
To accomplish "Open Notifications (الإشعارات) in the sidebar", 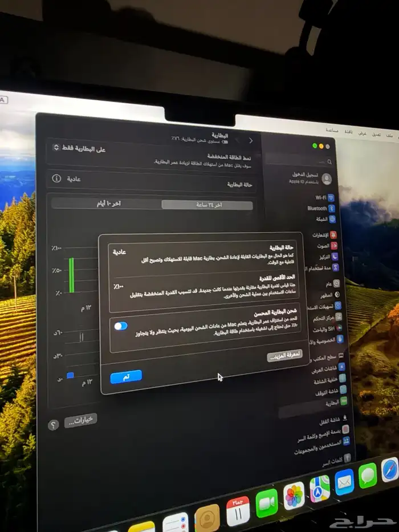I will click(324, 235).
